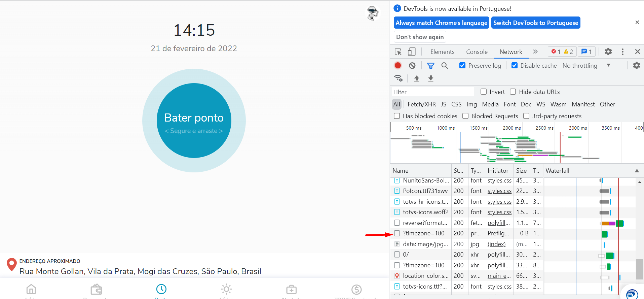Open the dollar coin icon in bottom nav

[356, 289]
